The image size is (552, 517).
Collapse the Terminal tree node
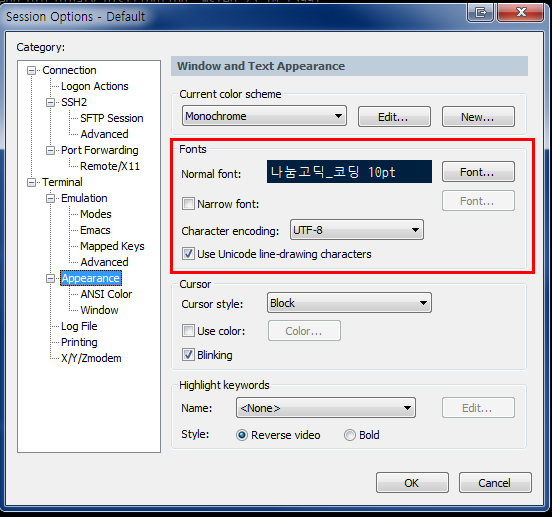pyautogui.click(x=32, y=182)
